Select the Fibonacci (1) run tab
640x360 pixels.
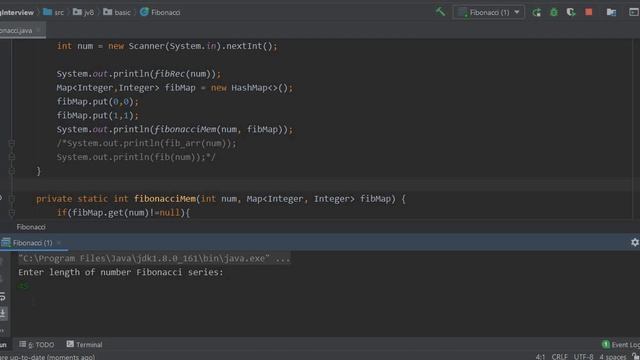[x=33, y=243]
